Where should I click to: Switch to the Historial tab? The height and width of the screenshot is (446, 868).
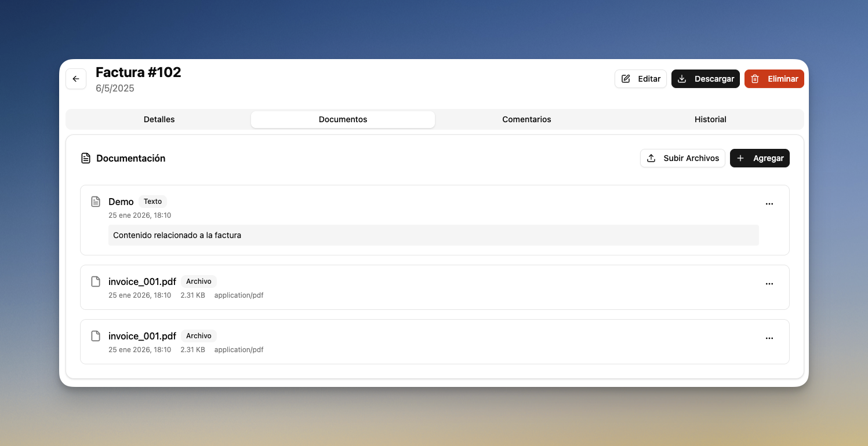710,119
